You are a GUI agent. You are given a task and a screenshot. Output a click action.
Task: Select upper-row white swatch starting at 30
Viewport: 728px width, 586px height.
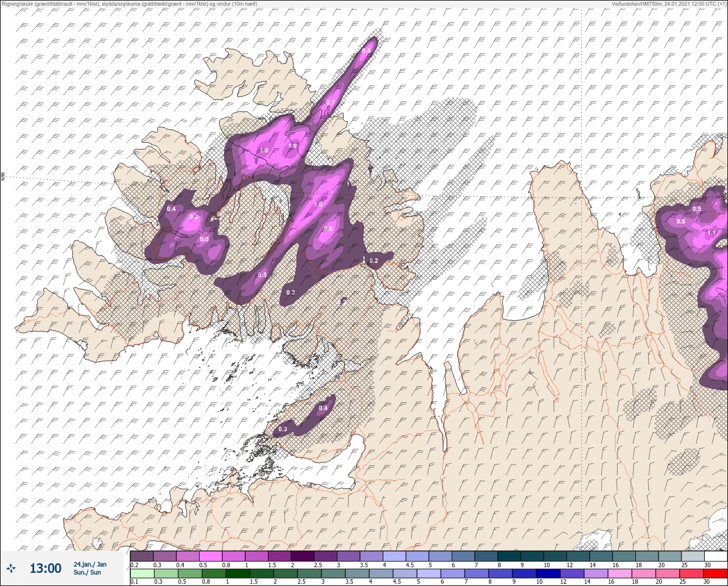715,556
